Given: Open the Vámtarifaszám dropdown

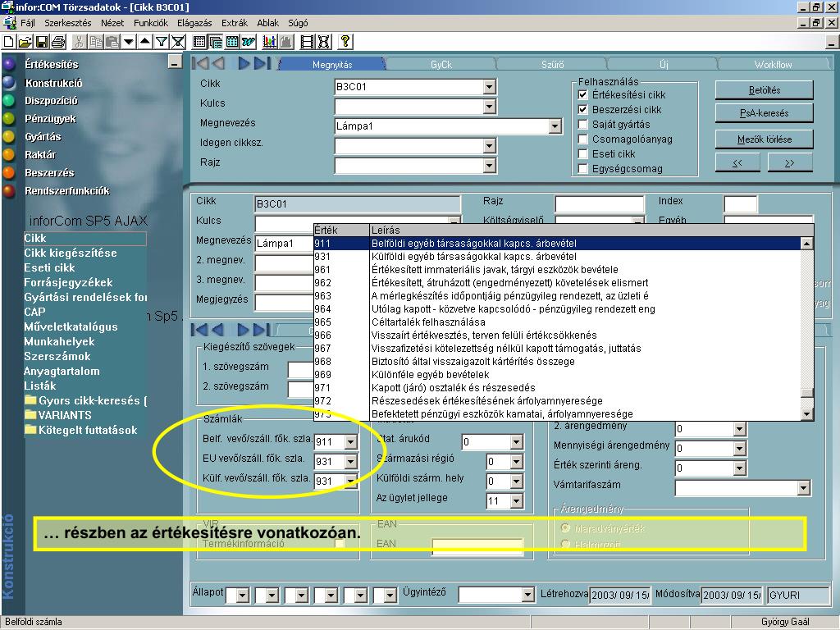Looking at the screenshot, I should pyautogui.click(x=803, y=488).
